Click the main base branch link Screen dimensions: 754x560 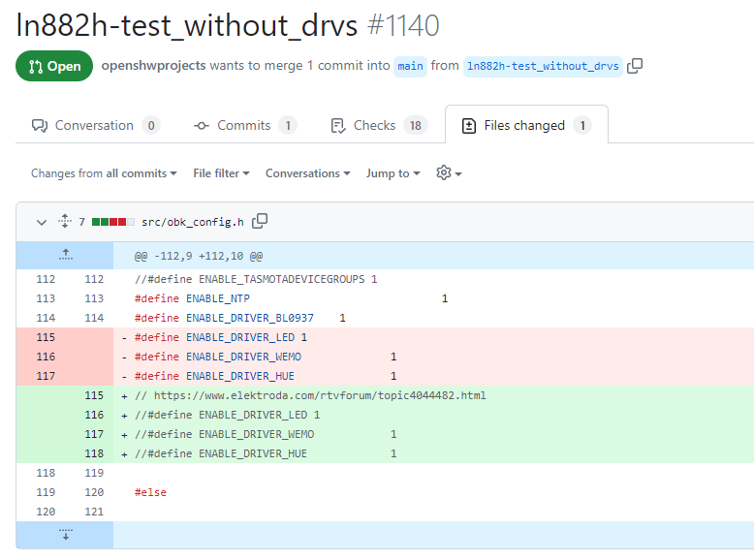click(410, 66)
